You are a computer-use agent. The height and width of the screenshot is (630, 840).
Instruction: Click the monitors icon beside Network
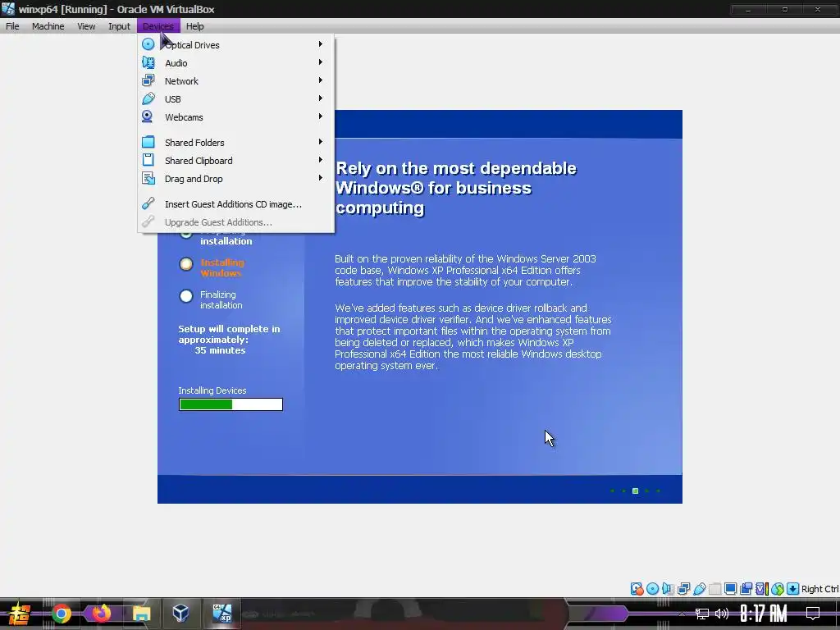coord(148,80)
